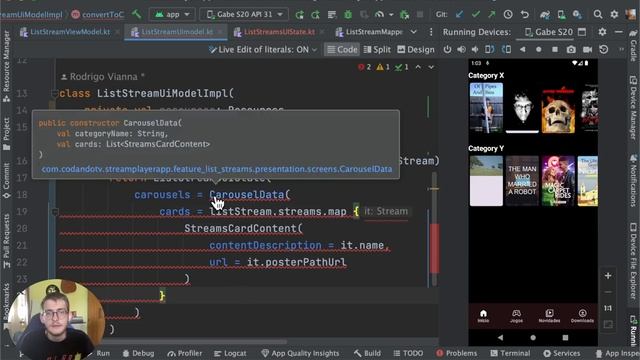
Task: Open the Gabe S20 API 31 device dropdown
Action: 244,14
